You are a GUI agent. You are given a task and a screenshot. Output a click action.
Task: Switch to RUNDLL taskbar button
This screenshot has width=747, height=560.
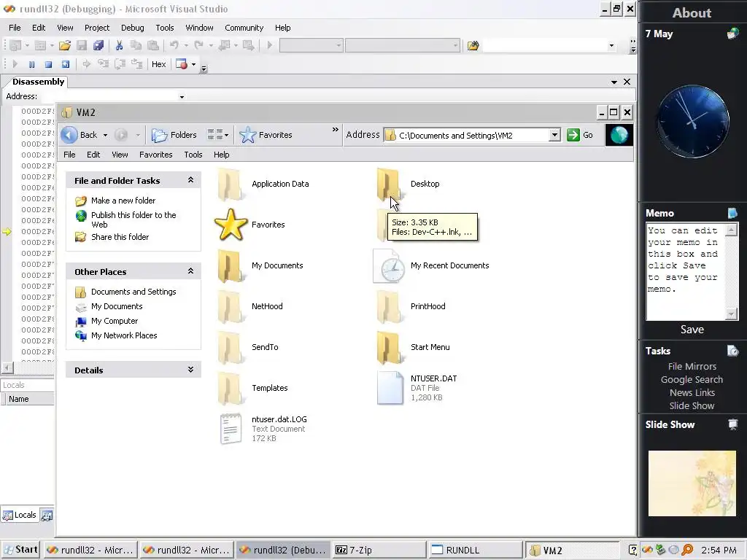coord(475,550)
